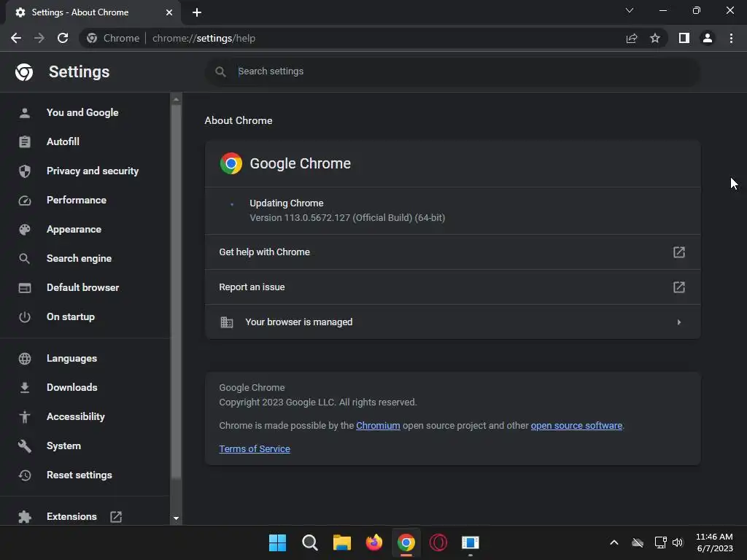Open Privacy and security settings

pos(93,171)
